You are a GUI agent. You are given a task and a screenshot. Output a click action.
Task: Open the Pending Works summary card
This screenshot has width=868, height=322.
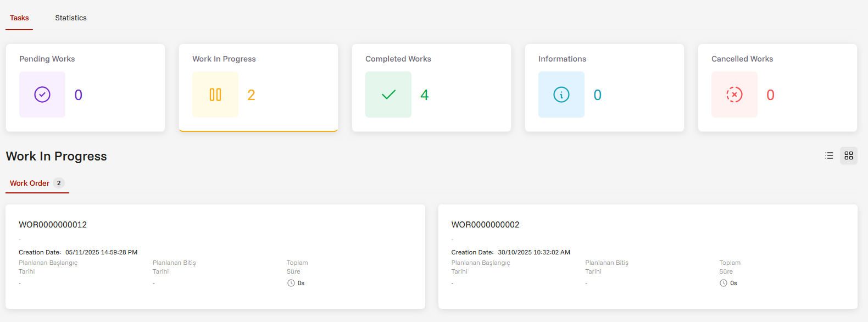pyautogui.click(x=85, y=87)
